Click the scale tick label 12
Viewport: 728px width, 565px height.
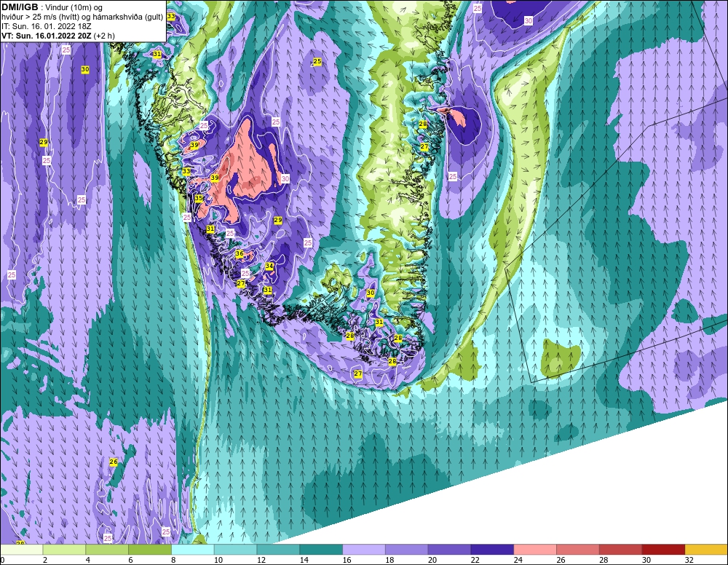point(261,560)
